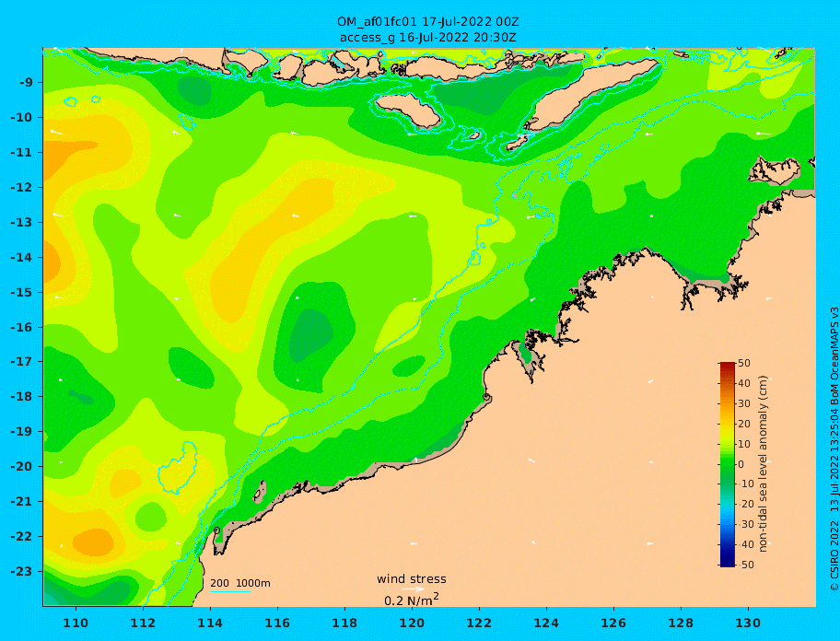
Task: Click the latitude axis label "-19"
Action: (23, 432)
